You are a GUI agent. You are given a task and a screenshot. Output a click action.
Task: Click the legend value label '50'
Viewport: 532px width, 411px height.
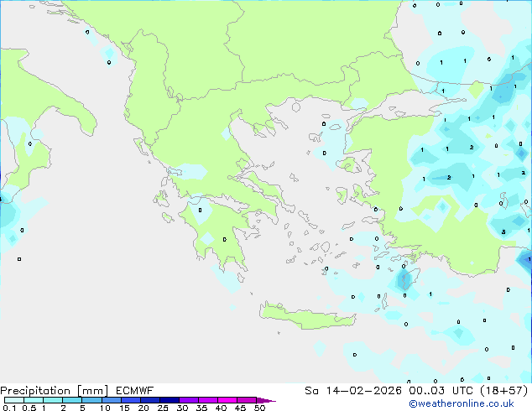(x=259, y=408)
